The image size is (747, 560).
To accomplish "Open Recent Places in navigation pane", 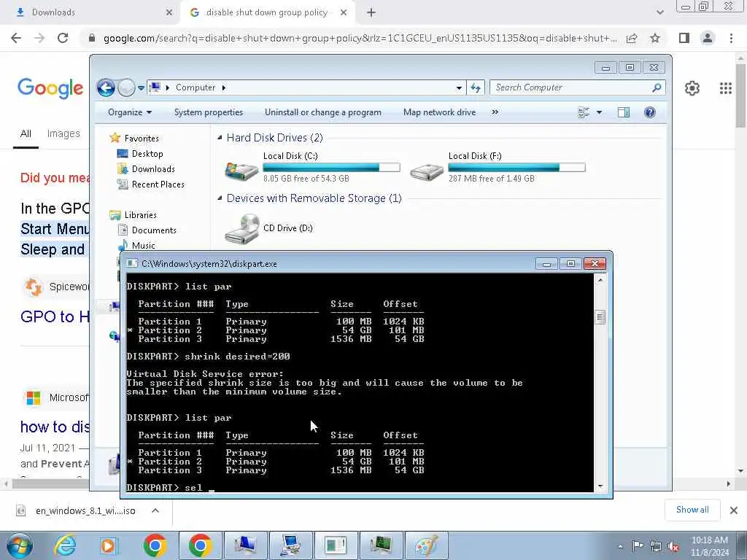I will [158, 184].
